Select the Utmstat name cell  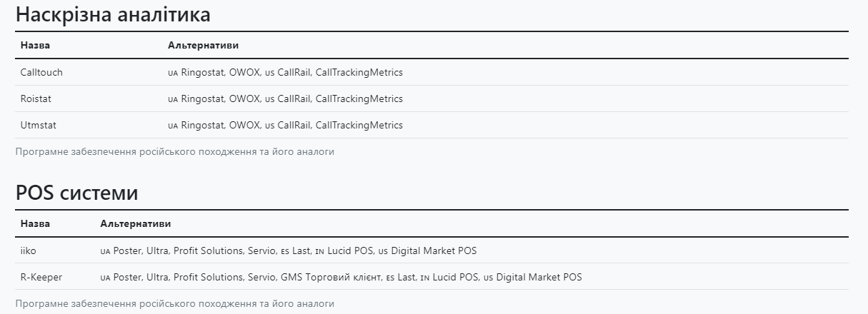tap(38, 125)
